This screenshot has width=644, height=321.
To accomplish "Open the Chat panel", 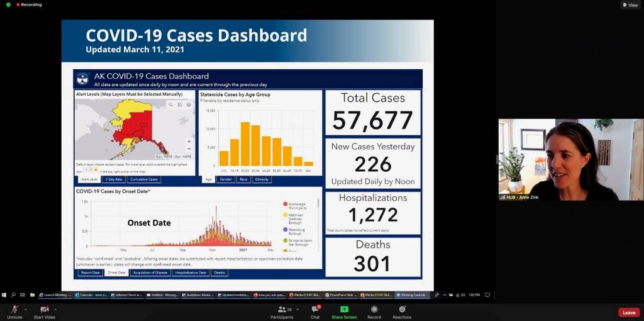I will (315, 311).
